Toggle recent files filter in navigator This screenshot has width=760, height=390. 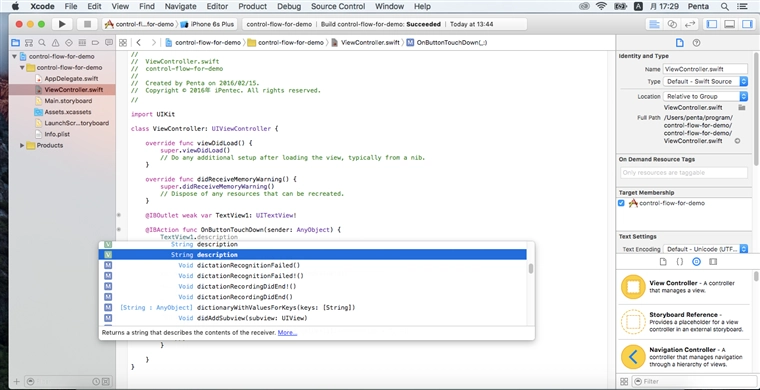click(x=96, y=382)
